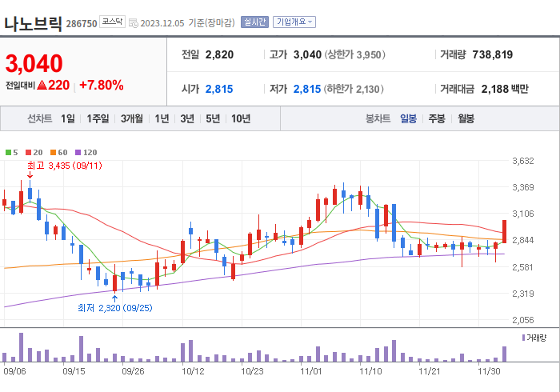Select the 10년 line chart tab

click(241, 118)
